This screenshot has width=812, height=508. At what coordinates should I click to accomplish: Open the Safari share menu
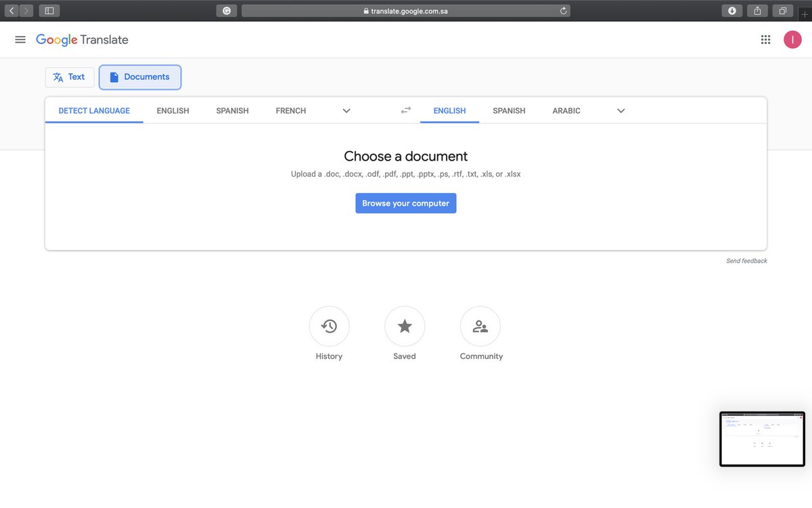758,11
